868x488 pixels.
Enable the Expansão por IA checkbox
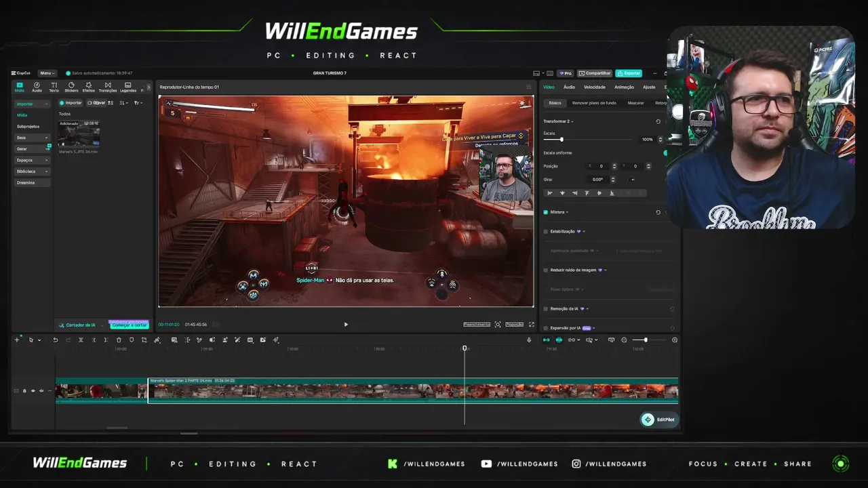(546, 328)
